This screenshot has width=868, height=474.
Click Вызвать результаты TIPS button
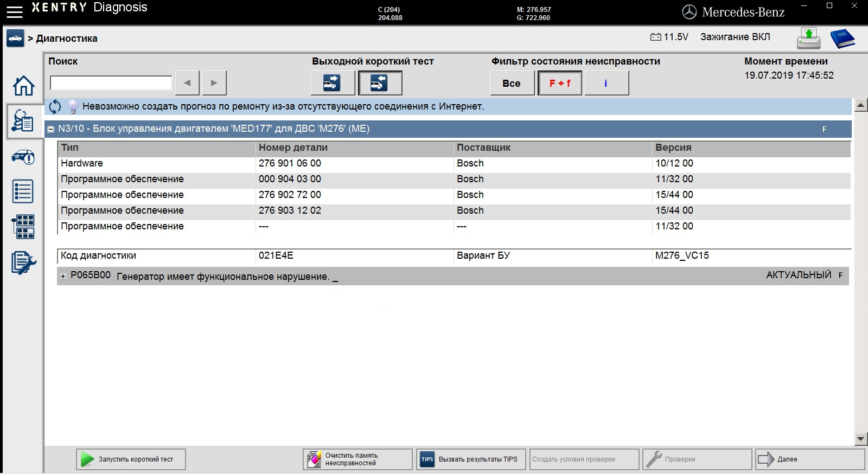coord(471,459)
